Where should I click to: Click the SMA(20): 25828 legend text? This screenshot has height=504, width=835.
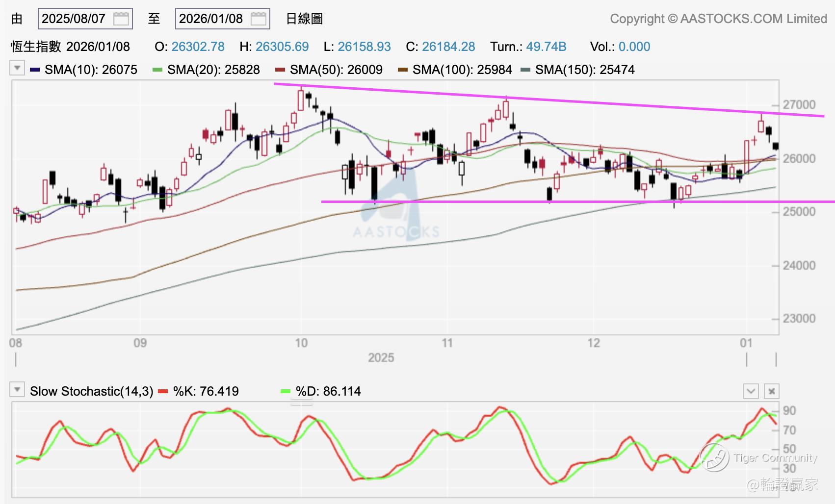coord(213,70)
